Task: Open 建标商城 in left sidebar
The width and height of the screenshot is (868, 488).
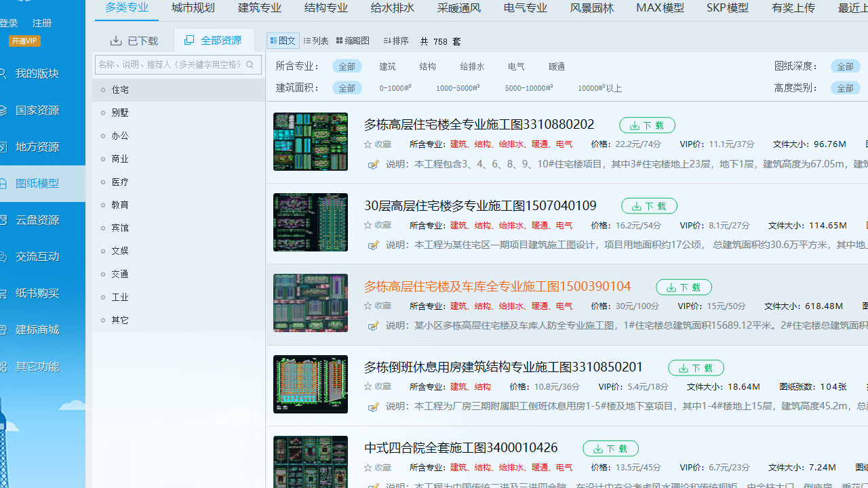Action: 37,330
